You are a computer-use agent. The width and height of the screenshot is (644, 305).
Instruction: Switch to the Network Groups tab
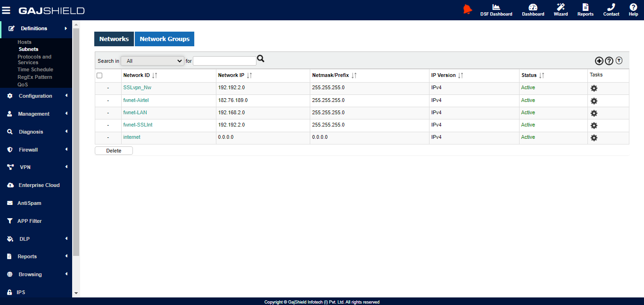(x=165, y=39)
